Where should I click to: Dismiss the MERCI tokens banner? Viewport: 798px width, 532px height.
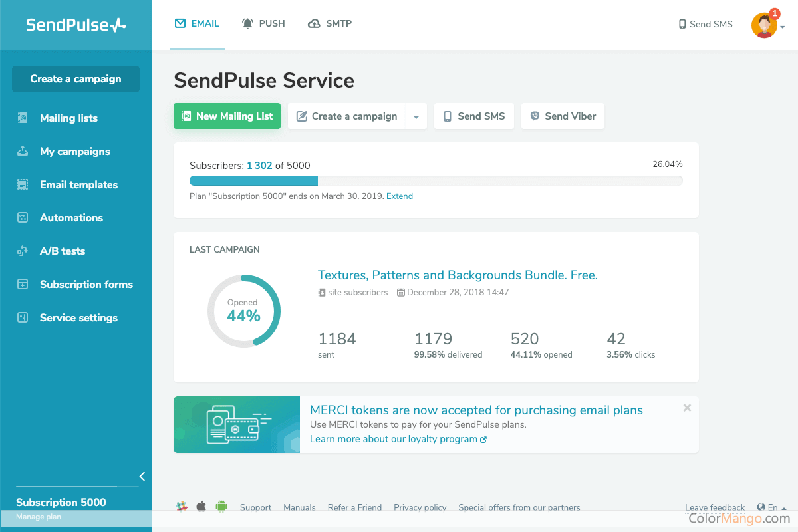[687, 408]
